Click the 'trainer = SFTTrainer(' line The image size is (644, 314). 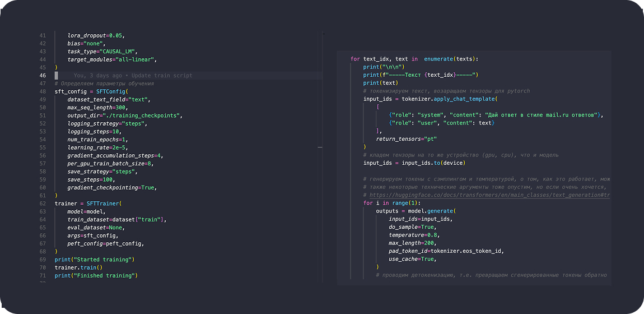88,204
